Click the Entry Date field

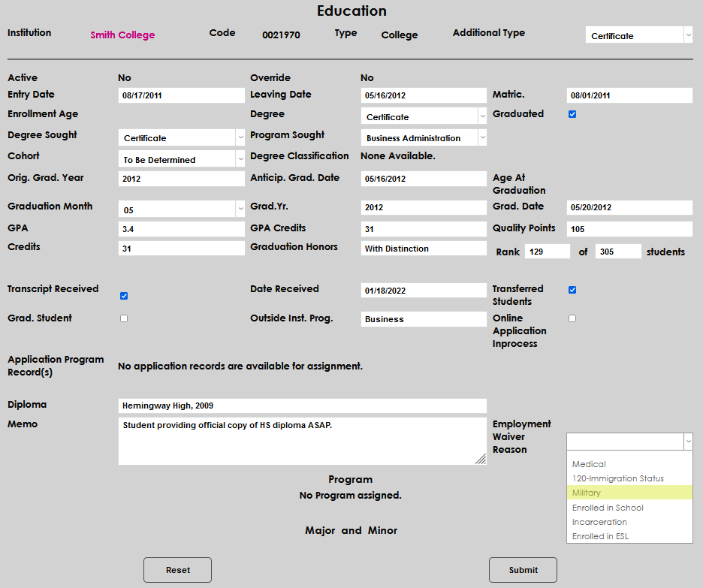click(x=181, y=95)
